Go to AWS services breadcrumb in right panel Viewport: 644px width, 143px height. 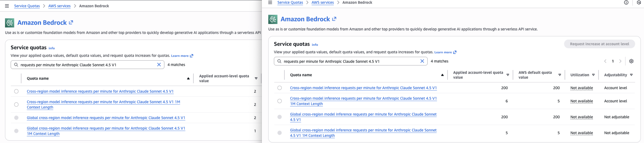322,2
